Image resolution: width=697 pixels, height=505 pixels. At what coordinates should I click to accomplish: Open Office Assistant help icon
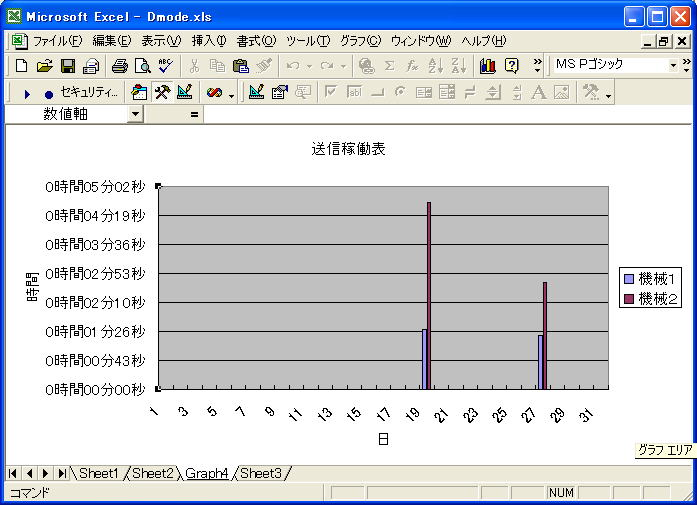click(x=512, y=66)
